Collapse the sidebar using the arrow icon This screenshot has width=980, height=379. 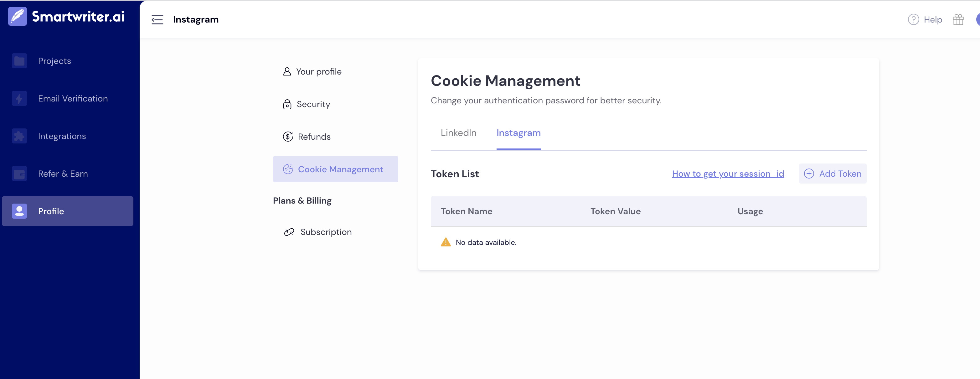coord(157,19)
